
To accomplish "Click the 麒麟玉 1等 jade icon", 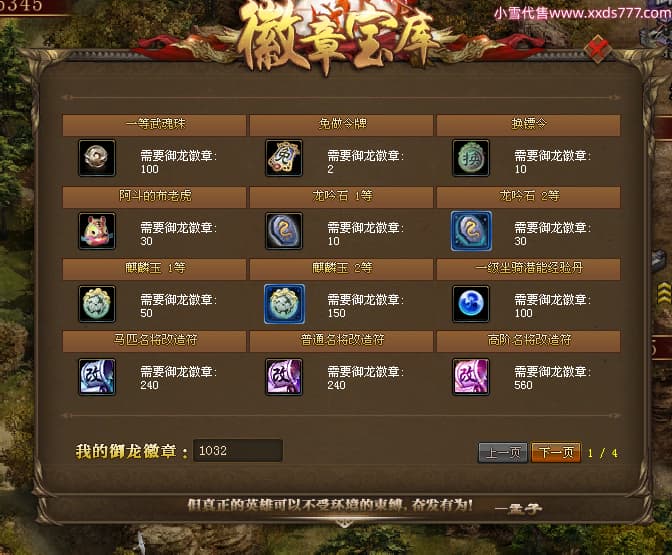I will tap(97, 303).
